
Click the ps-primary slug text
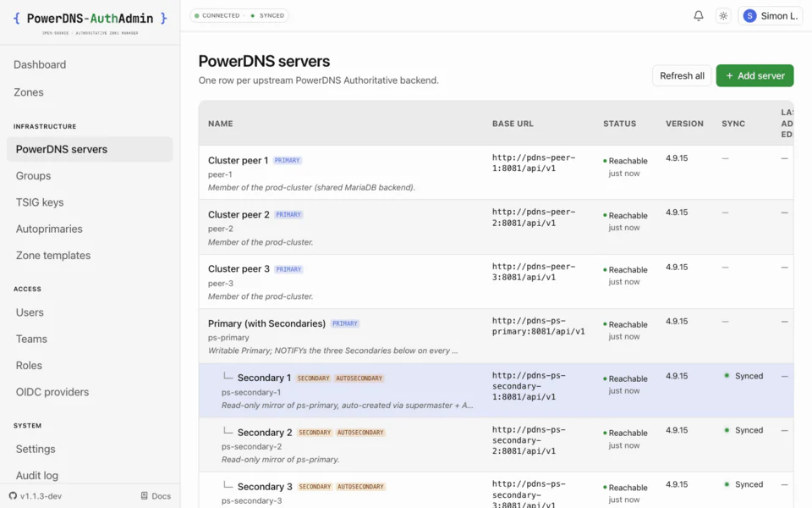click(x=228, y=338)
